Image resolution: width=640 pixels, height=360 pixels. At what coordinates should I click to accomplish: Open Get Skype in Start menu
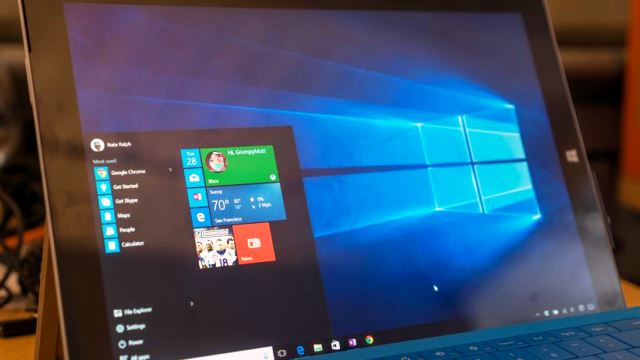[119, 201]
